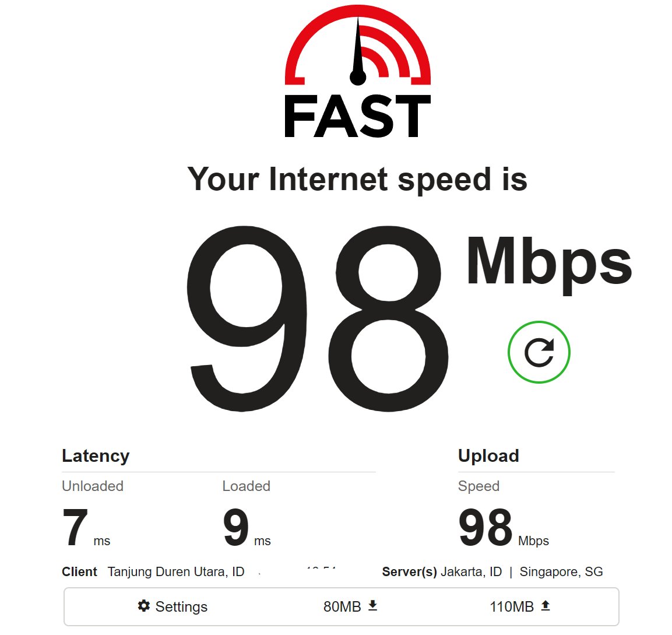Viewport: 672px width, 635px height.
Task: Click the Settings gear icon
Action: tap(143, 606)
